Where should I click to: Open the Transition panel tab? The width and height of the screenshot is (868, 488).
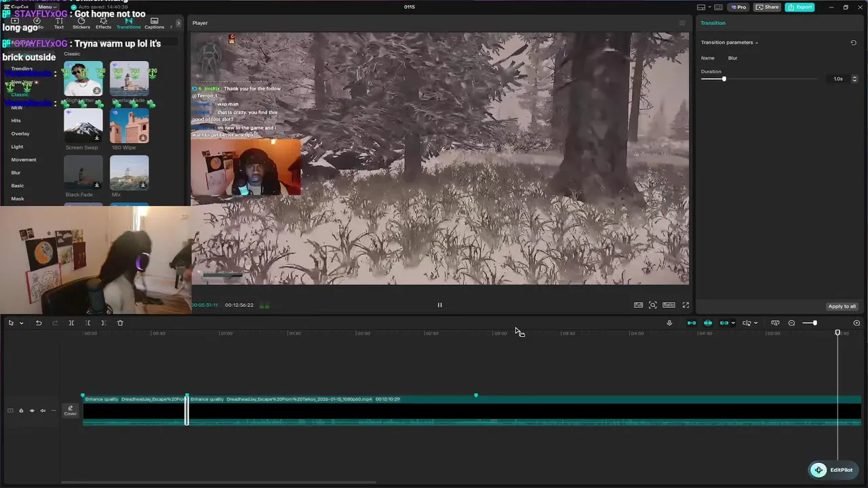coord(713,23)
